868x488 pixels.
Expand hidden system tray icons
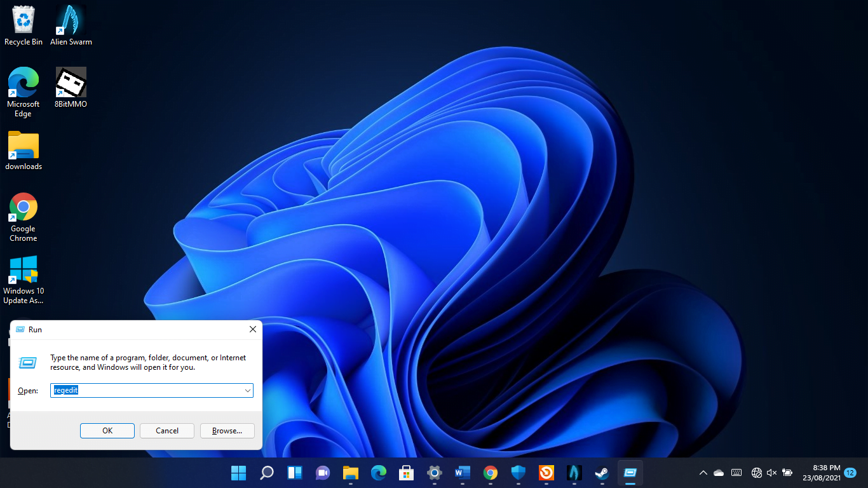[703, 473]
